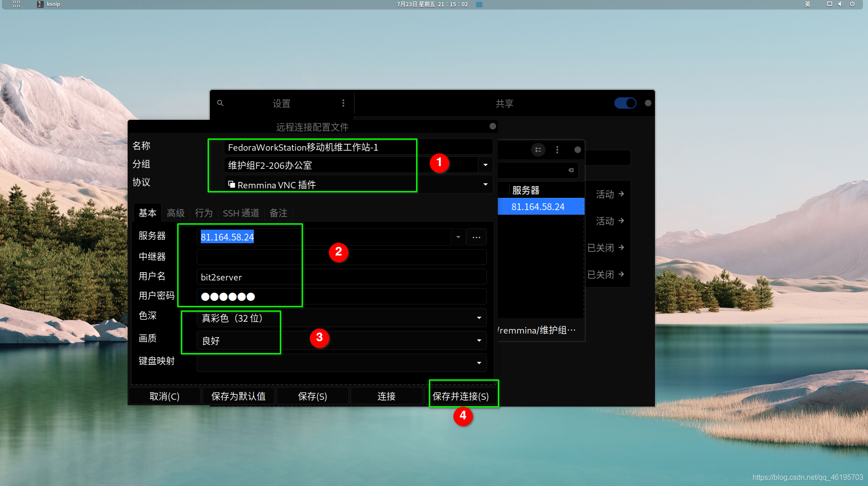Viewport: 868px width, 486px height.
Task: Select server row 81.164.58.24 in Remmina list
Action: coord(541,206)
